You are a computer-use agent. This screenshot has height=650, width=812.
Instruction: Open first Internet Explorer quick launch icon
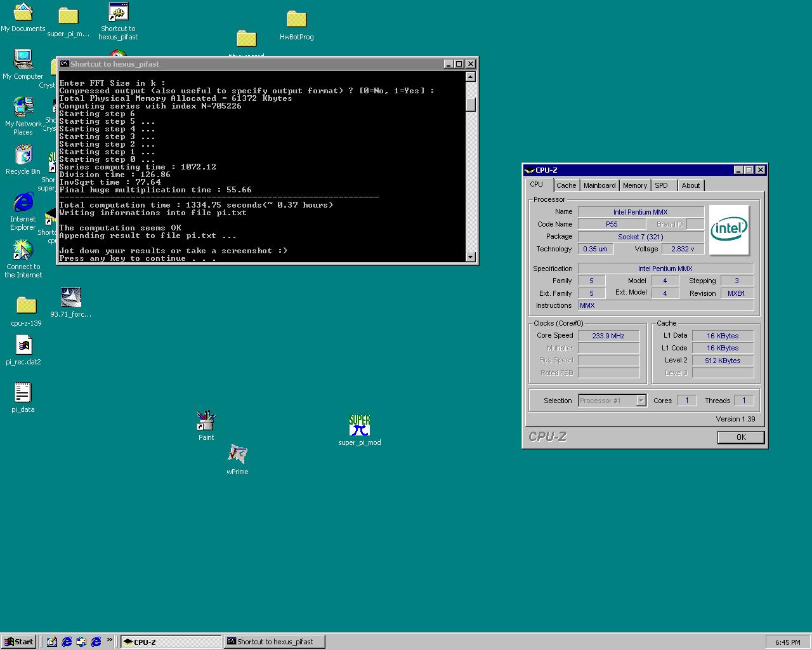[67, 642]
